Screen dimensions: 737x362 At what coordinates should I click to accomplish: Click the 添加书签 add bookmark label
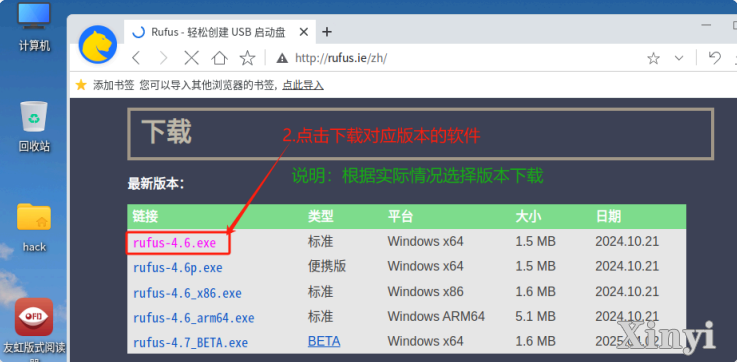pyautogui.click(x=114, y=85)
